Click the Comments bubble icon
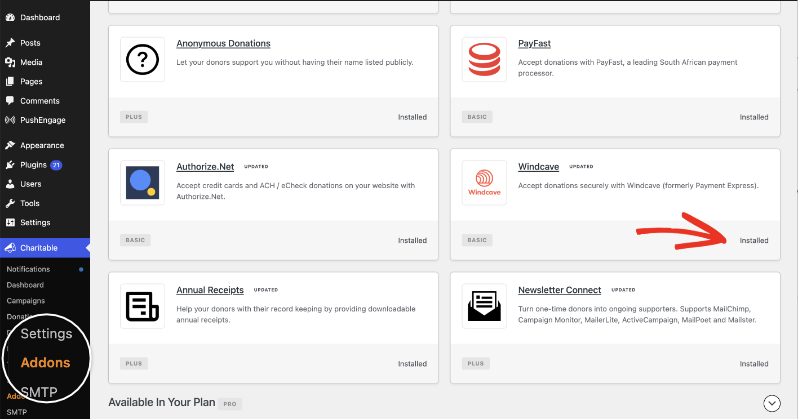This screenshot has height=419, width=798. [x=10, y=101]
